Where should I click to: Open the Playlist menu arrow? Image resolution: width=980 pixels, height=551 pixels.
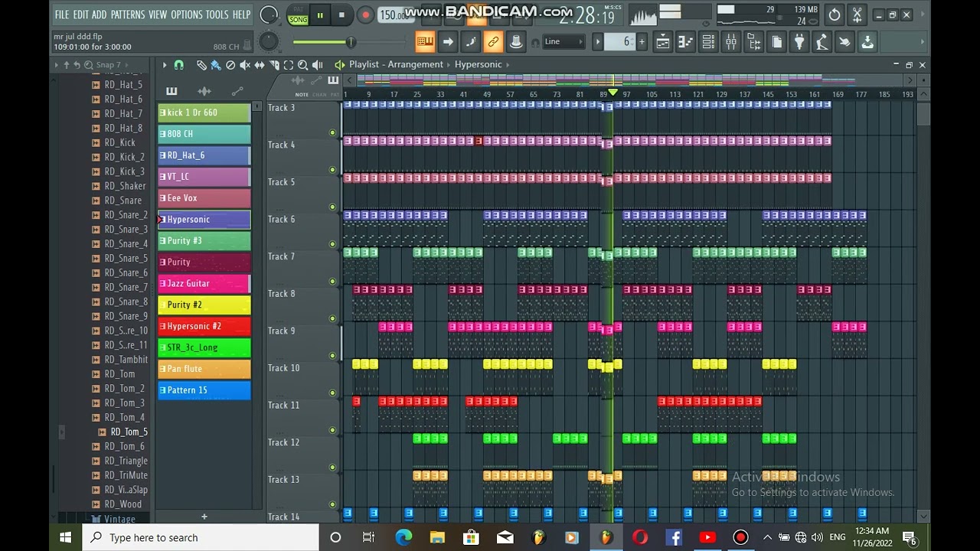coord(164,65)
